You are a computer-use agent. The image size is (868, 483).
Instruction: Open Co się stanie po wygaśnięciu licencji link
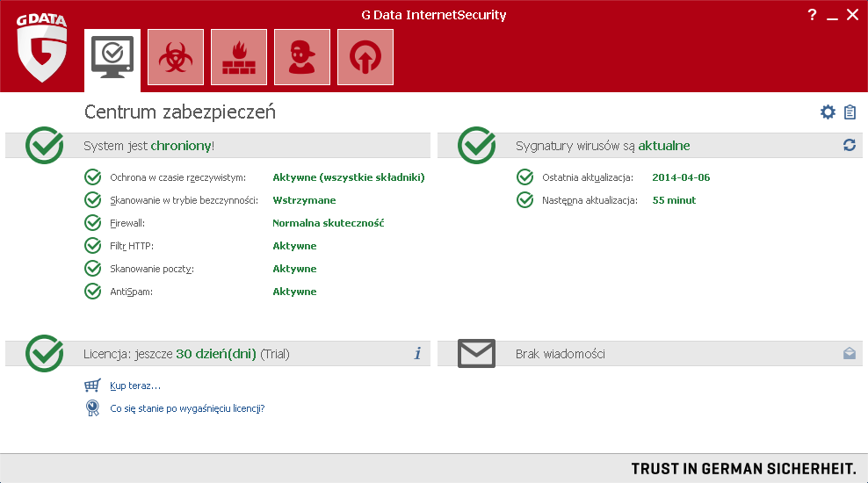187,408
